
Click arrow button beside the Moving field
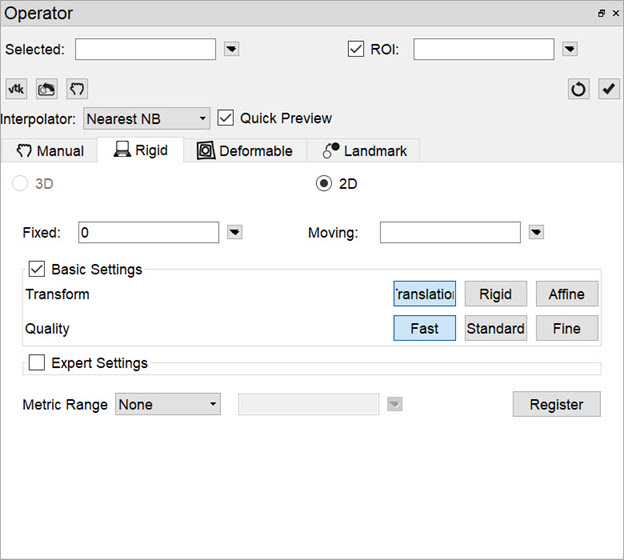536,232
